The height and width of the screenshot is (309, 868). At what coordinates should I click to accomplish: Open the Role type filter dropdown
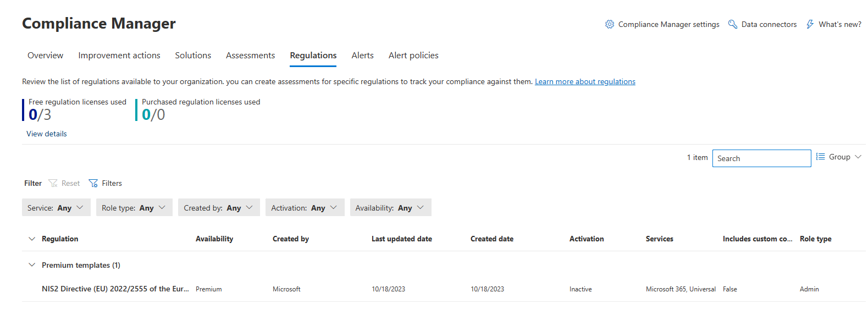[134, 208]
